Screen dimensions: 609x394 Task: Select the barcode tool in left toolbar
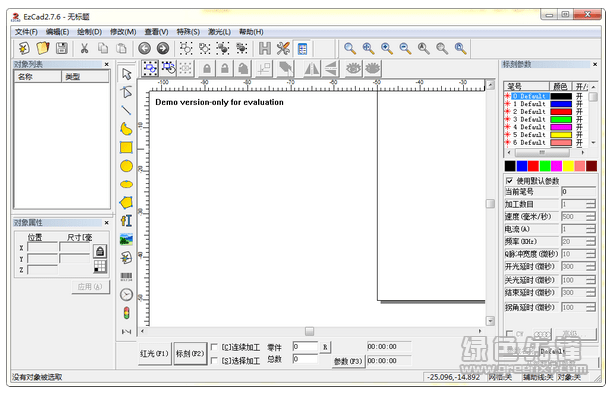[126, 277]
